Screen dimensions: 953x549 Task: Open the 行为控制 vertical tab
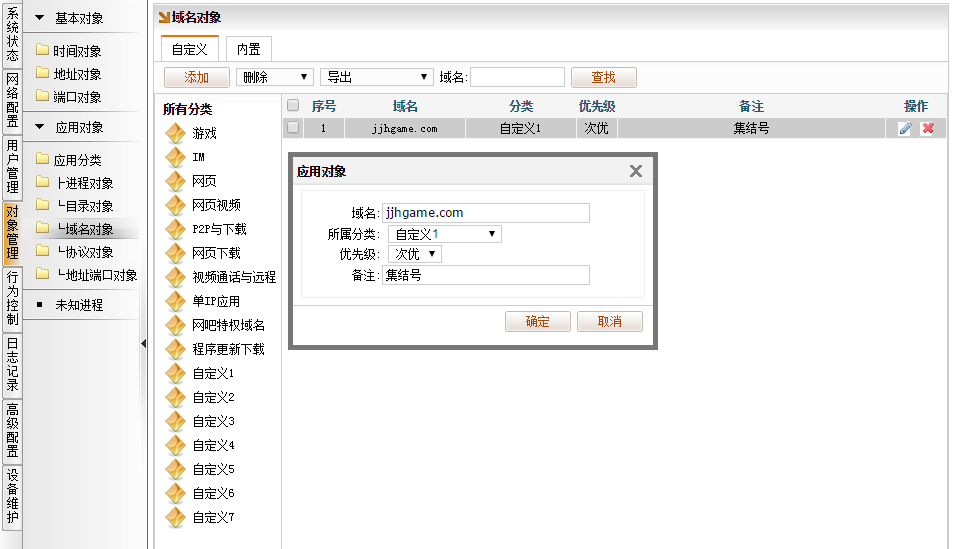[x=12, y=298]
